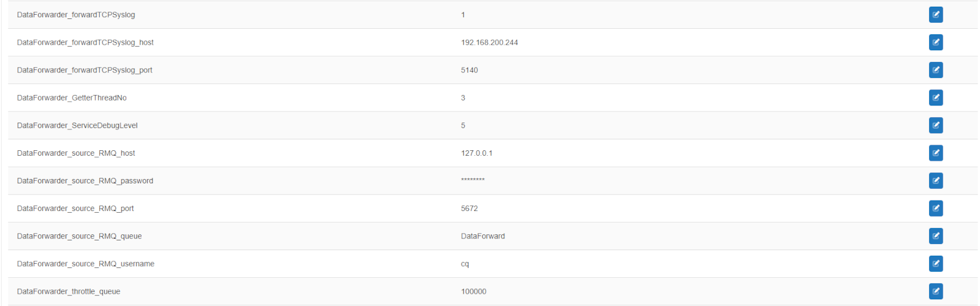980x306 pixels.
Task: Click the 5140 port value
Action: [x=469, y=70]
